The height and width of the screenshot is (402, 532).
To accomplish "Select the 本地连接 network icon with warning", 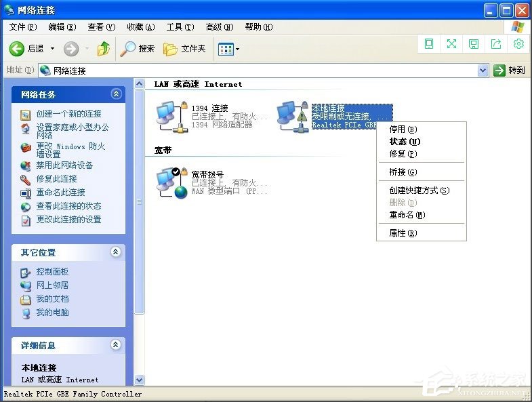I will point(293,117).
